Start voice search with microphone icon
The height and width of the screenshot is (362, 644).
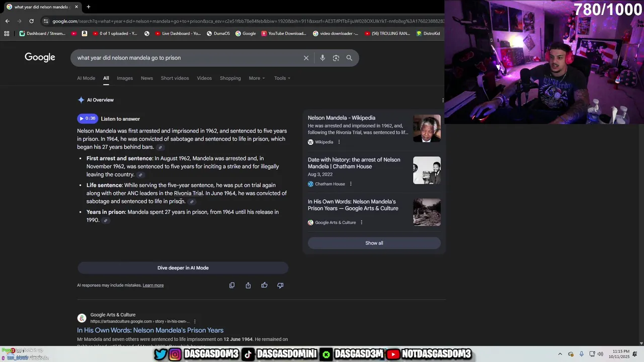[x=323, y=58]
